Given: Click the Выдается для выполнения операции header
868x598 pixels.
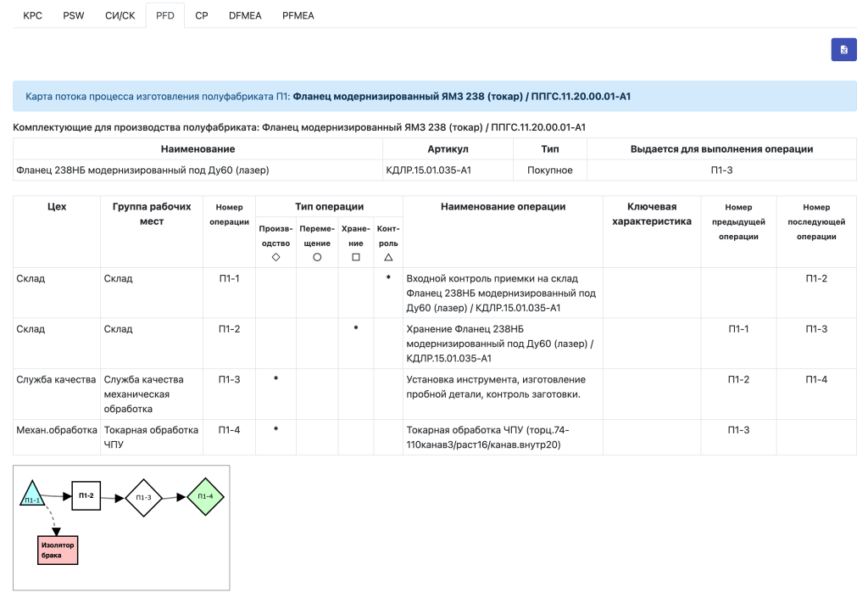Looking at the screenshot, I should coord(721,149).
